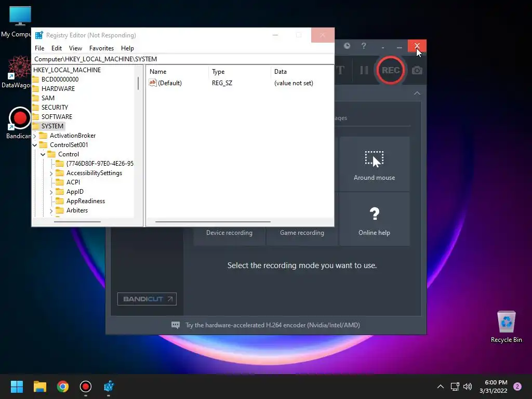The image size is (532, 399).
Task: Select the SAM registry key
Action: 48,98
